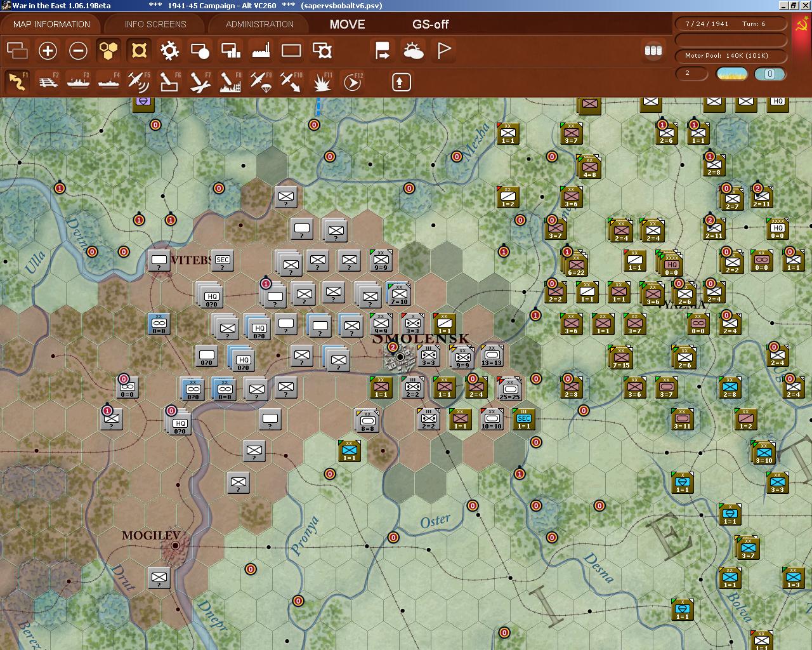
Task: Toggle the factory overlay icon
Action: click(x=261, y=50)
